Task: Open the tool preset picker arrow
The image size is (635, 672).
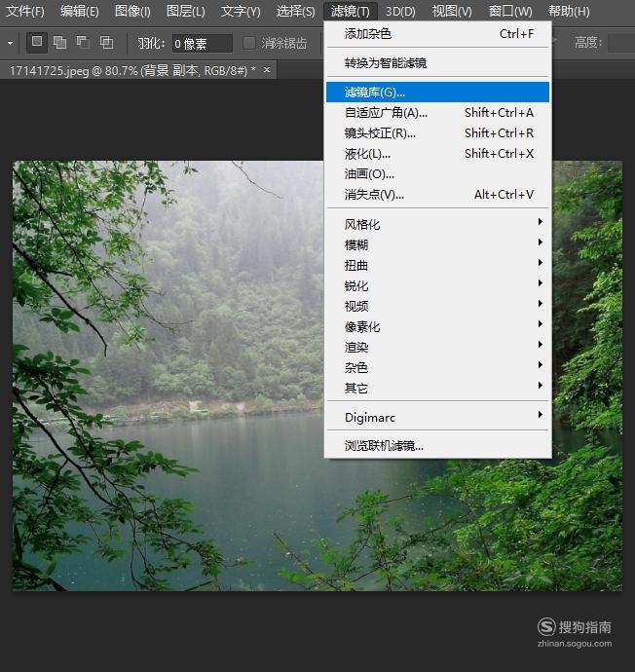Action: coord(11,43)
